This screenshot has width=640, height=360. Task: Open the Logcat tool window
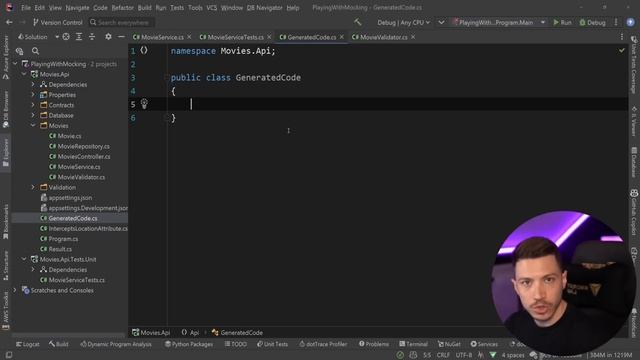[28, 344]
